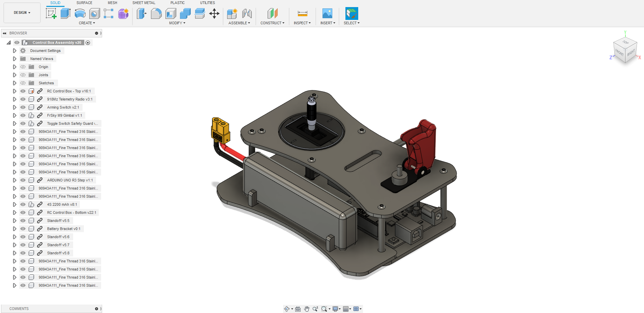Open the CREATE dropdown menu

tap(87, 23)
